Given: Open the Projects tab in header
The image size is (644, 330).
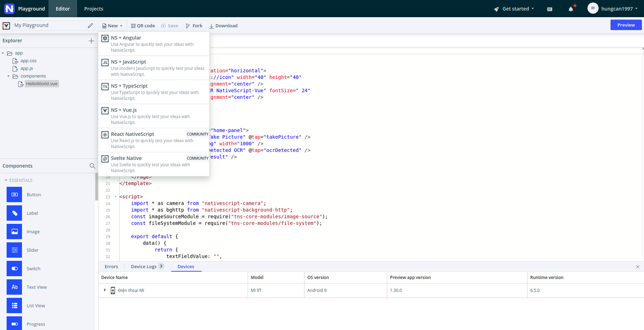Looking at the screenshot, I should (94, 9).
